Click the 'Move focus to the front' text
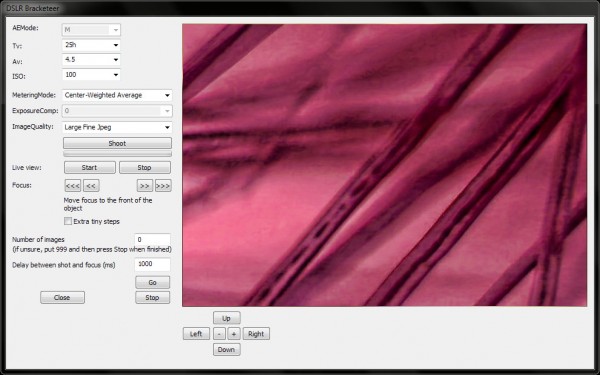Image resolution: width=600 pixels, height=375 pixels. tap(108, 204)
